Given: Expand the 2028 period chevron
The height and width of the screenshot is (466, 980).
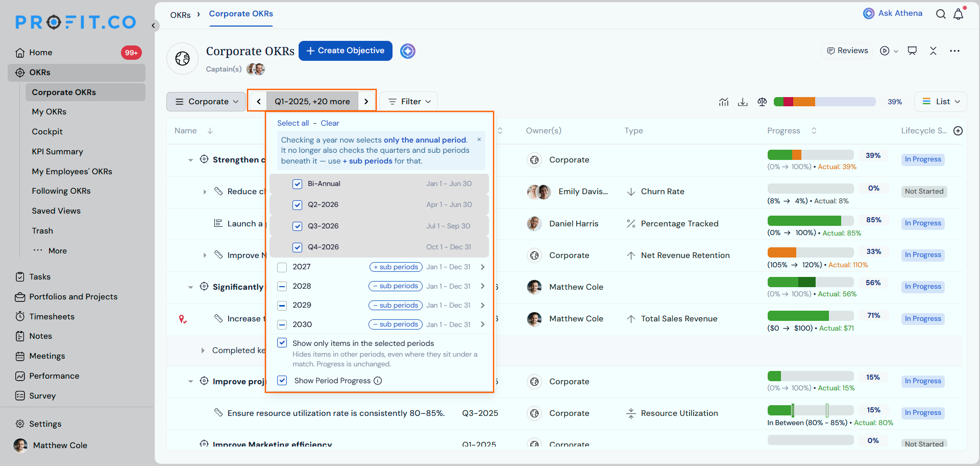Looking at the screenshot, I should [x=482, y=286].
